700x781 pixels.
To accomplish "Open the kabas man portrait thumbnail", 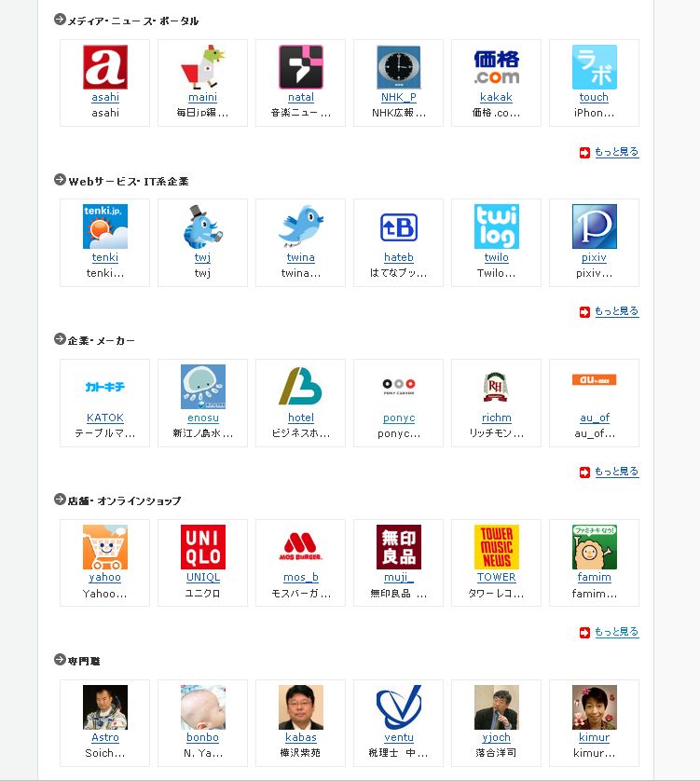I will 301,707.
